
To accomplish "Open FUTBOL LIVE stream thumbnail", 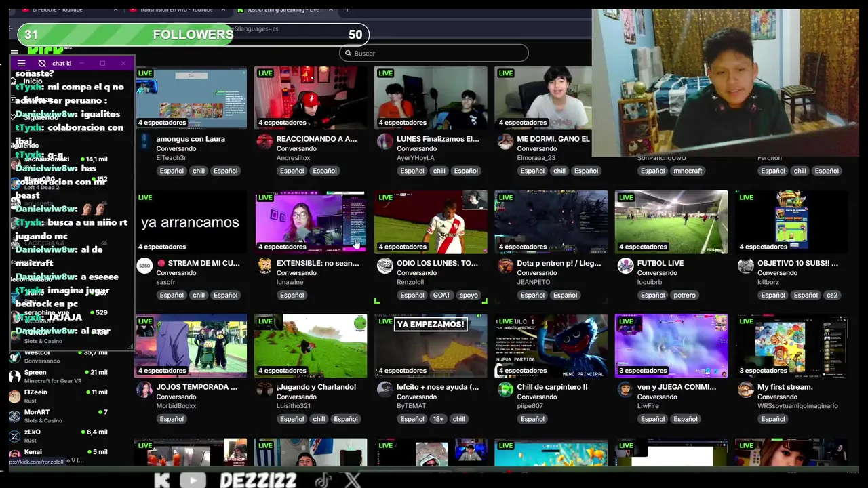I will coord(671,222).
